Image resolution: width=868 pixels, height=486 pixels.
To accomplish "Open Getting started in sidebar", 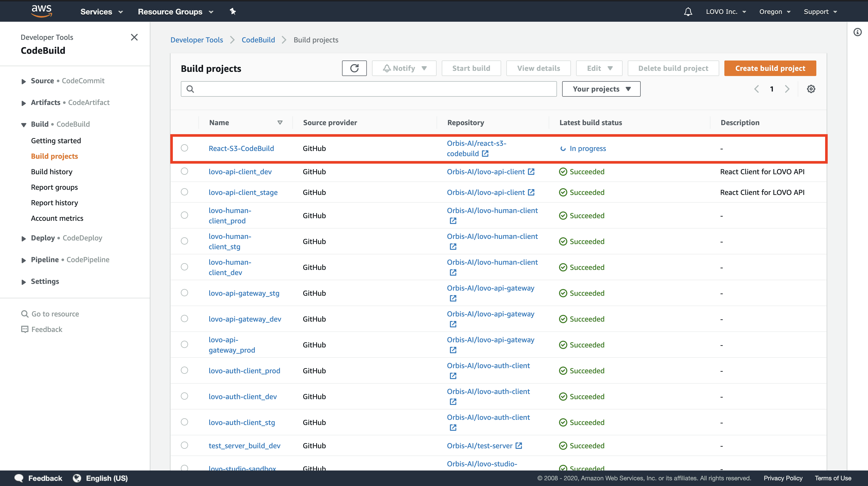I will click(56, 141).
